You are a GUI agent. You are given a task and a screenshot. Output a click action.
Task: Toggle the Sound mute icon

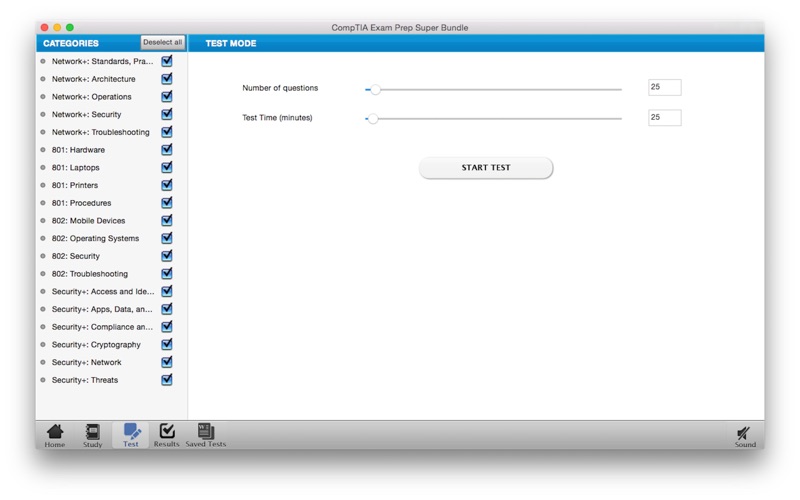pyautogui.click(x=744, y=435)
